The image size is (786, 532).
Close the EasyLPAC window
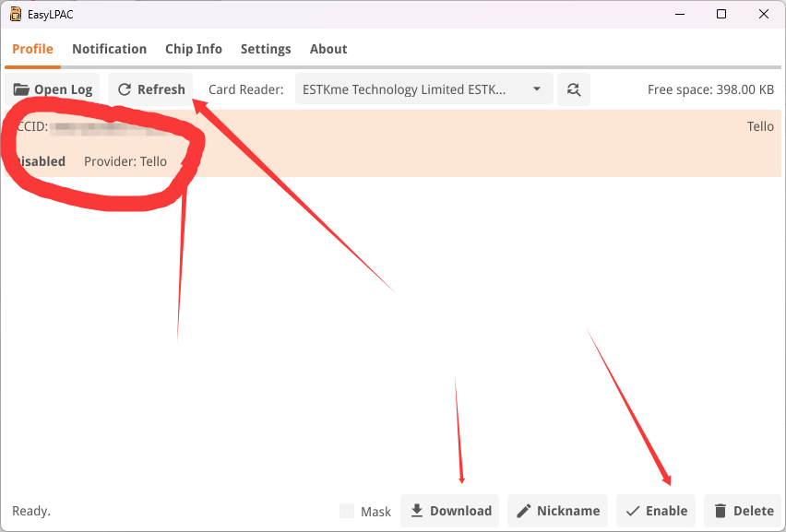[x=764, y=14]
